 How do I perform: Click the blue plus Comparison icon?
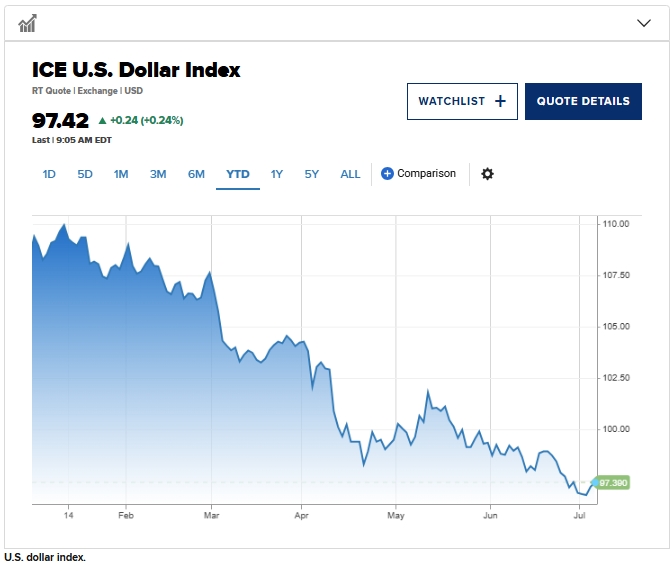[388, 174]
